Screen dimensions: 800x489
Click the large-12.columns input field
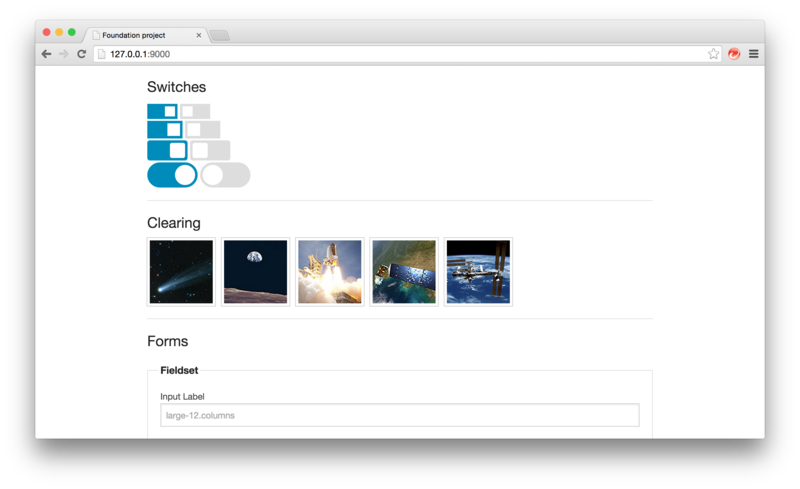[x=399, y=415]
